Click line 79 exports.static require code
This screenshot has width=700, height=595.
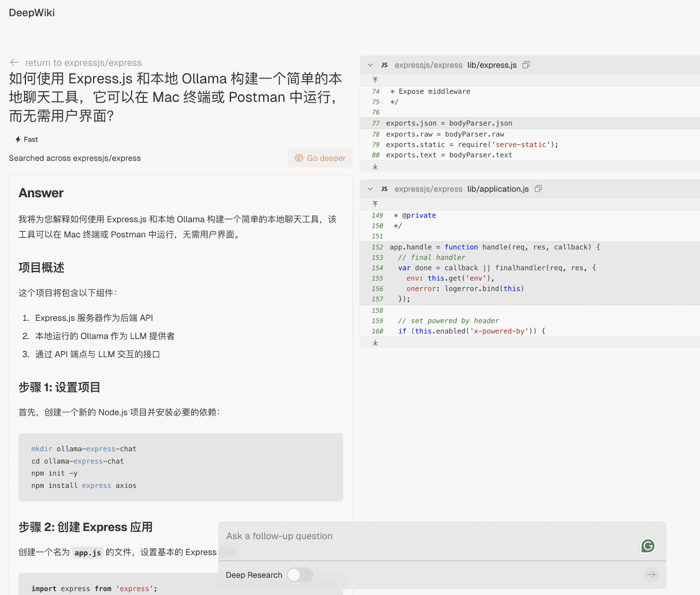click(x=472, y=144)
